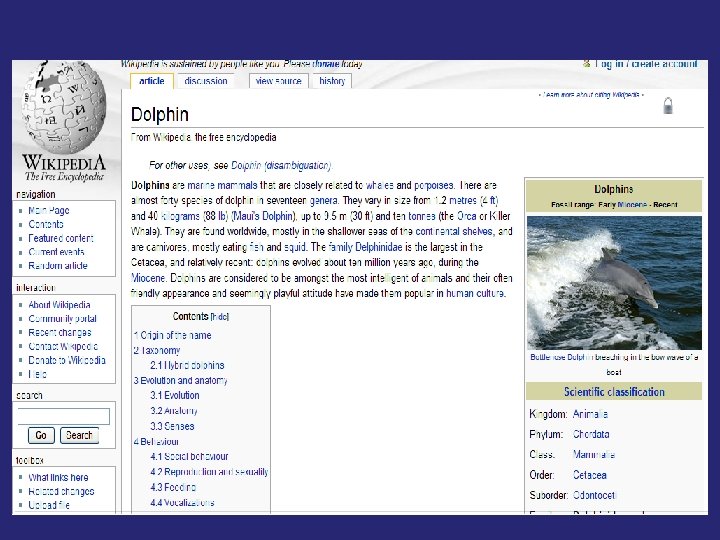The image size is (720, 540).
Task: Open Chordata phylum link
Action: pos(591,434)
